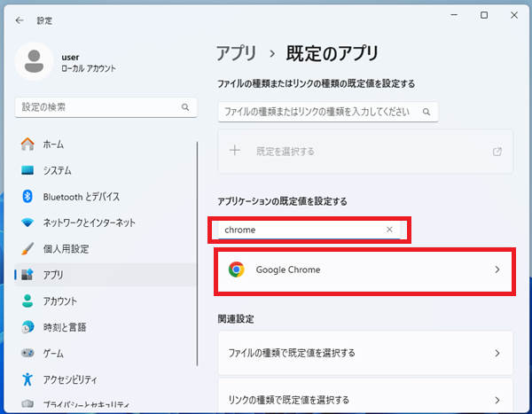532x414 pixels.
Task: Click the Time and language globe icon
Action: (27, 327)
